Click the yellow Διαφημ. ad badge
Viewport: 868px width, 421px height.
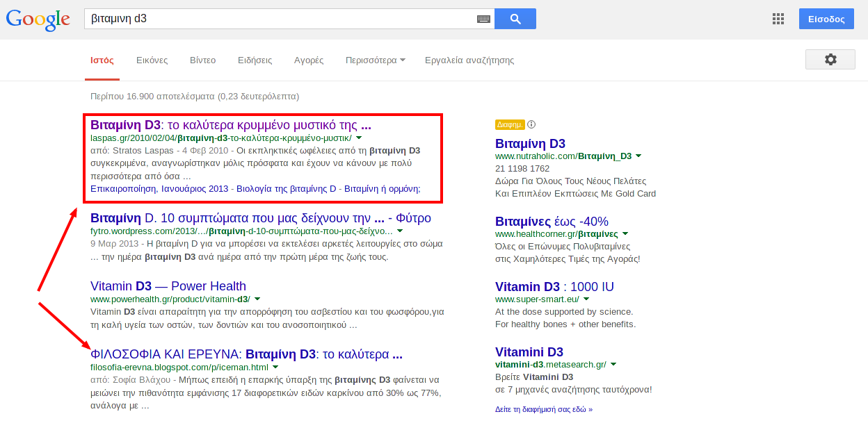(x=510, y=124)
